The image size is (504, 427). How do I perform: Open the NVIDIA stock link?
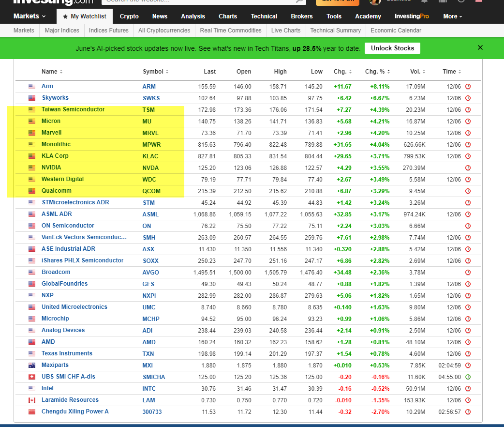[x=51, y=168]
